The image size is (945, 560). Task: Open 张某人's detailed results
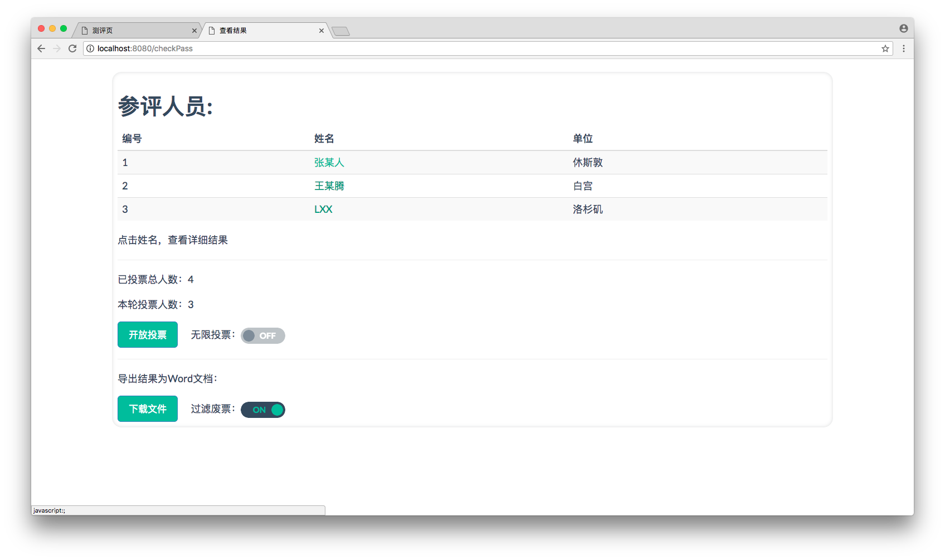pyautogui.click(x=329, y=162)
